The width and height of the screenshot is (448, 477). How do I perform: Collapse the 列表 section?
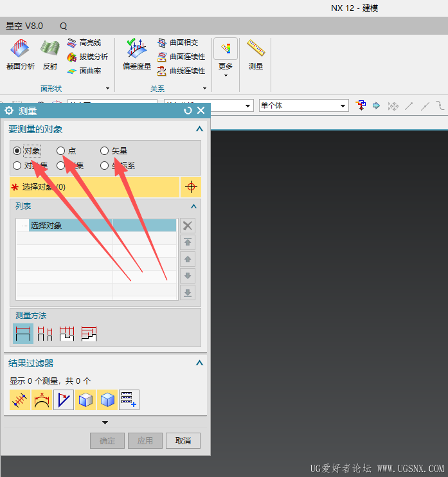click(x=193, y=206)
